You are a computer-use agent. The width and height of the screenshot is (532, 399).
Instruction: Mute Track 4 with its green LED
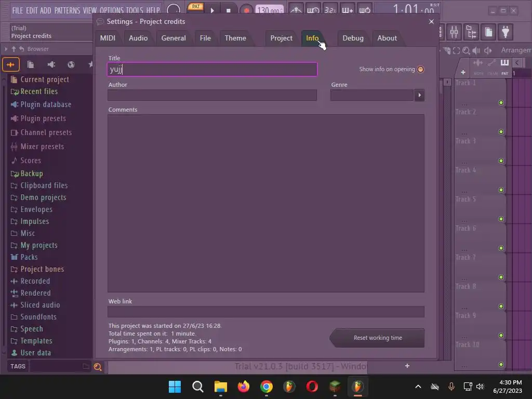501,190
